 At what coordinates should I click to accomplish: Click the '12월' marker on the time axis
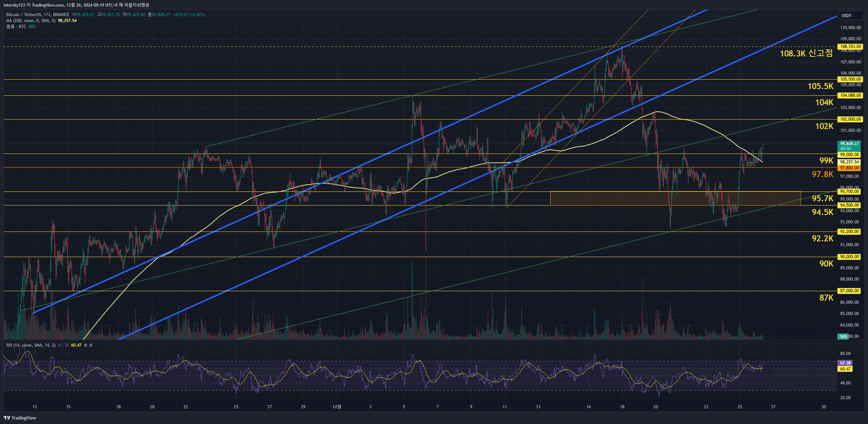[337, 407]
